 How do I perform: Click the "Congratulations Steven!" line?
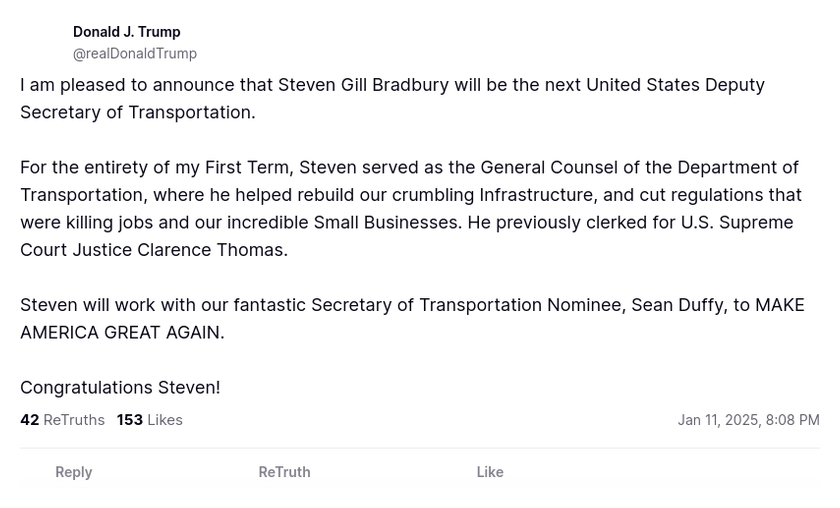(x=120, y=387)
